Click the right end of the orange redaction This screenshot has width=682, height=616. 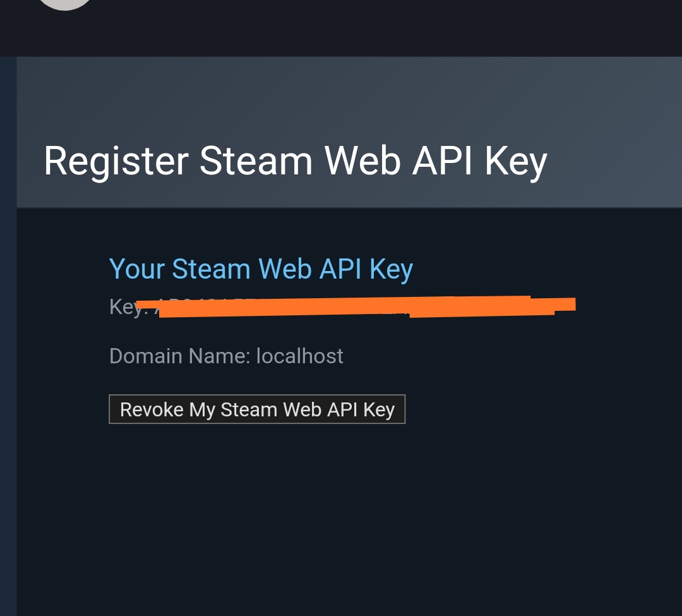click(565, 305)
